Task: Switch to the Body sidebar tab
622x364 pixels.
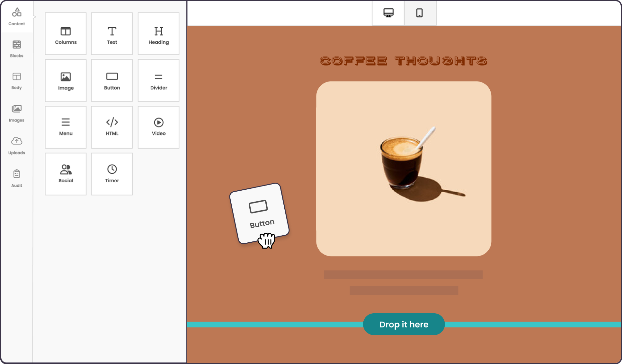Action: point(17,81)
